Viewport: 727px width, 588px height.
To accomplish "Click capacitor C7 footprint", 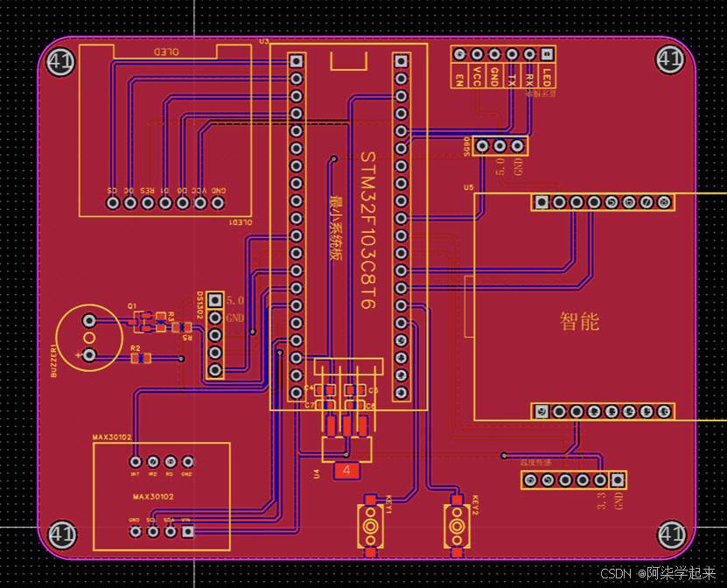I will click(325, 406).
